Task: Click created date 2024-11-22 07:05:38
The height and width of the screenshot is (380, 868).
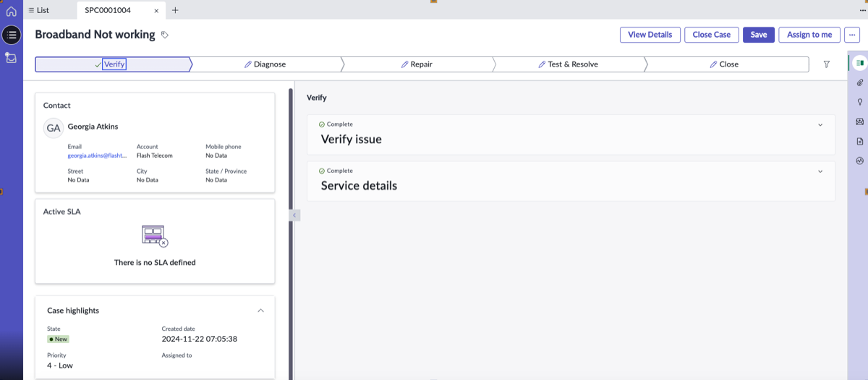Action: pyautogui.click(x=200, y=339)
